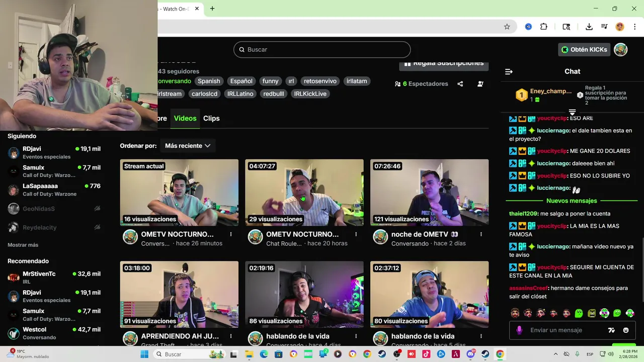This screenshot has width=644, height=362.
Task: Switch to the Clips tab
Action: point(211,118)
